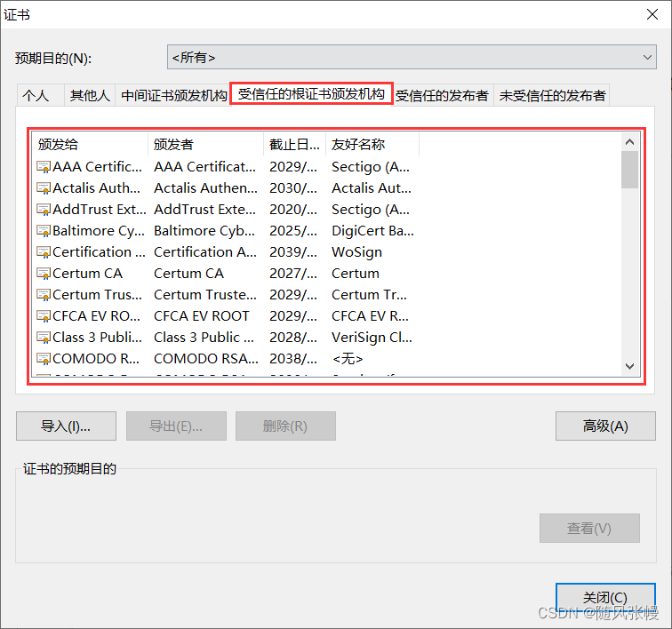Select the CFCA EV RO... row text

pos(96,316)
